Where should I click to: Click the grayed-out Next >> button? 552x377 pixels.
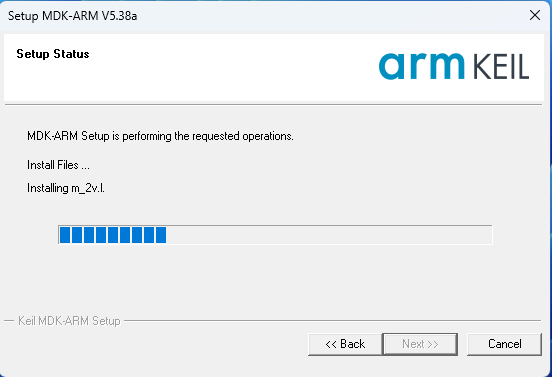pyautogui.click(x=420, y=344)
